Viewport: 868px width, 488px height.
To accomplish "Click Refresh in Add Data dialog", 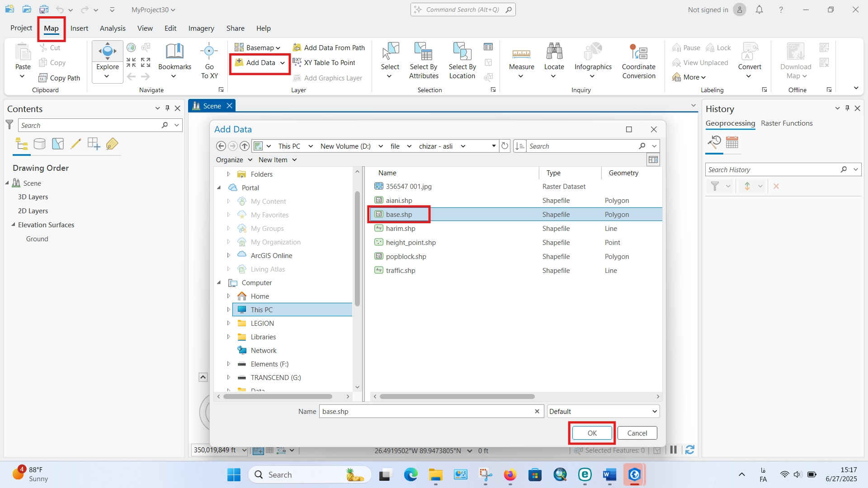I will (x=505, y=146).
